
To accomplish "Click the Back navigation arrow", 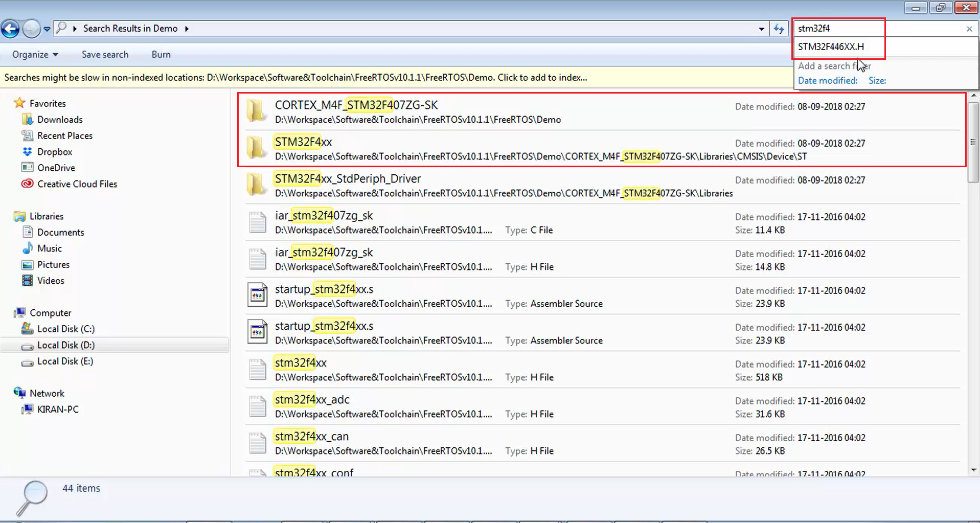I will 10,29.
